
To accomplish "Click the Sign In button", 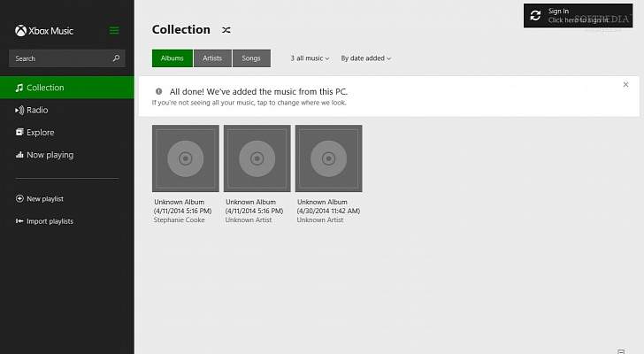I will (x=579, y=15).
